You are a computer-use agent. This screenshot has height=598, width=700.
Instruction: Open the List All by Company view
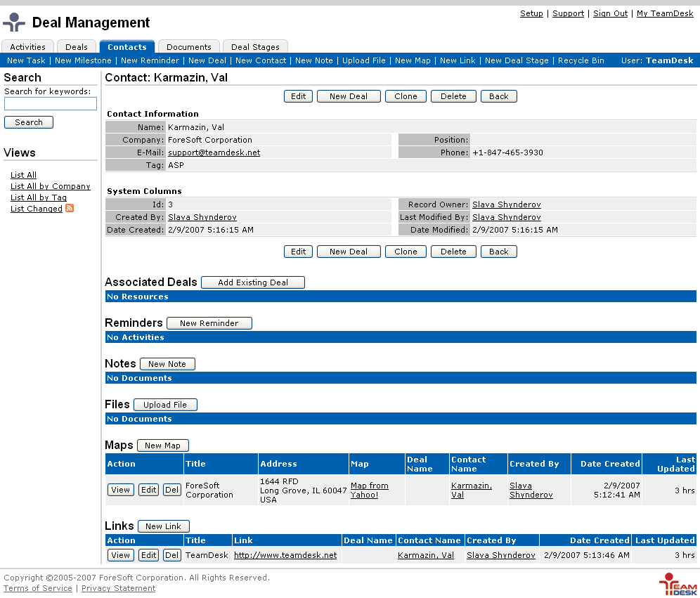click(51, 186)
